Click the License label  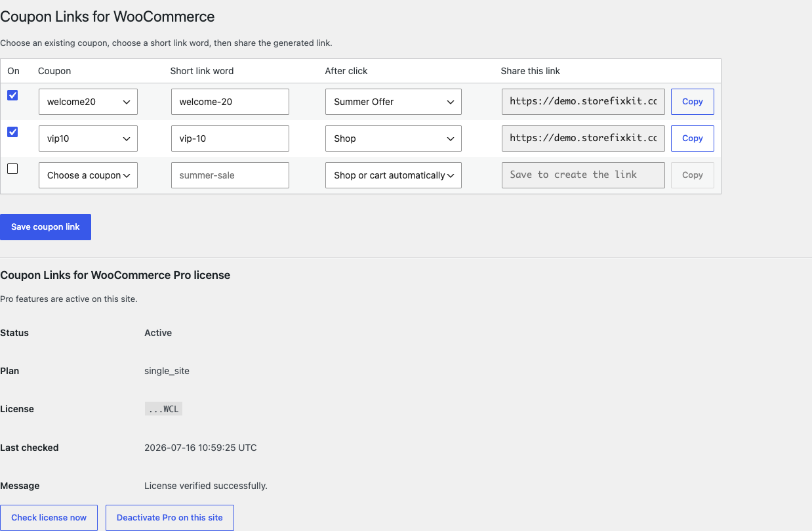17,409
